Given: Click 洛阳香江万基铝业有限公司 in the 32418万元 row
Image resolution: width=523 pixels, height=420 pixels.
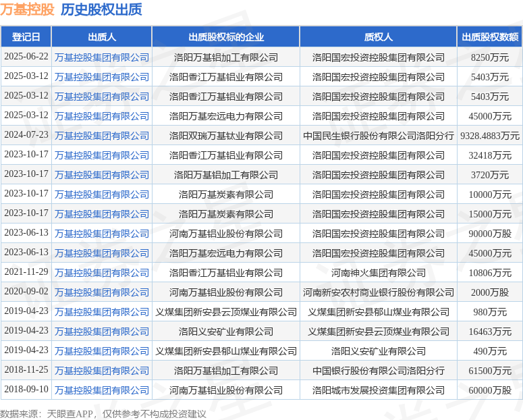Looking at the screenshot, I should click(226, 155).
